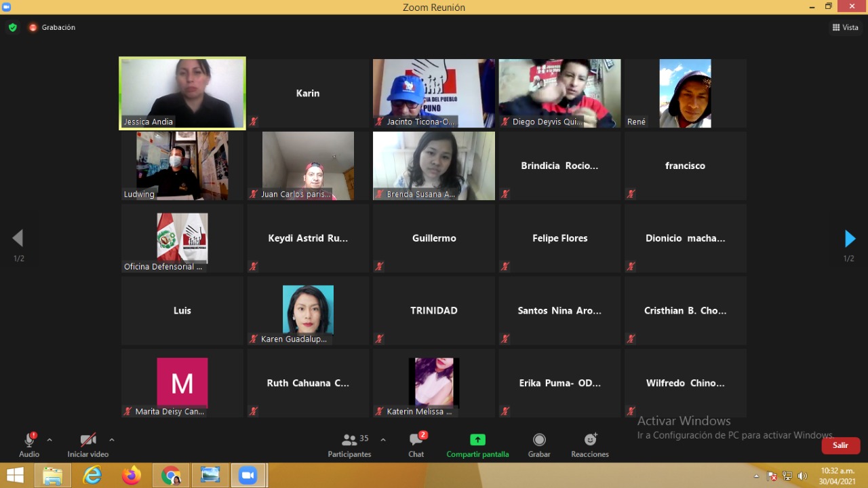The height and width of the screenshot is (488, 868).
Task: Select Santos Nina participant tile
Action: coord(559,310)
